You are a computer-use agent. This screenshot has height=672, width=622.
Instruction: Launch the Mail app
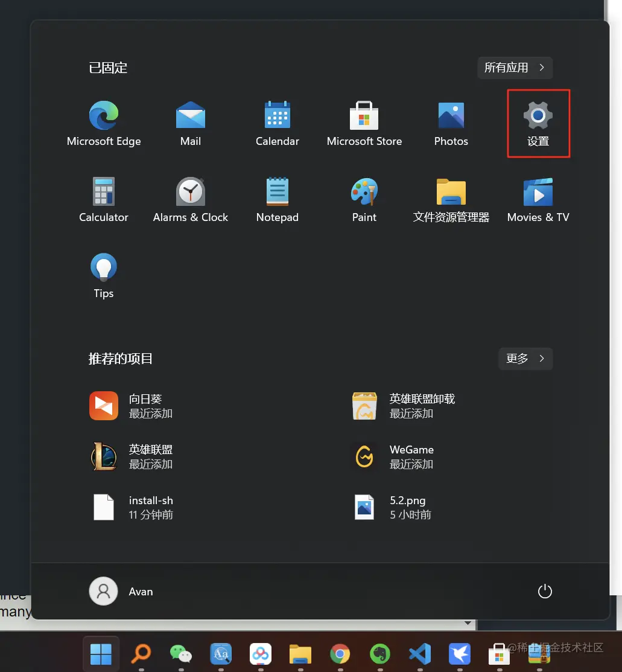pyautogui.click(x=191, y=123)
